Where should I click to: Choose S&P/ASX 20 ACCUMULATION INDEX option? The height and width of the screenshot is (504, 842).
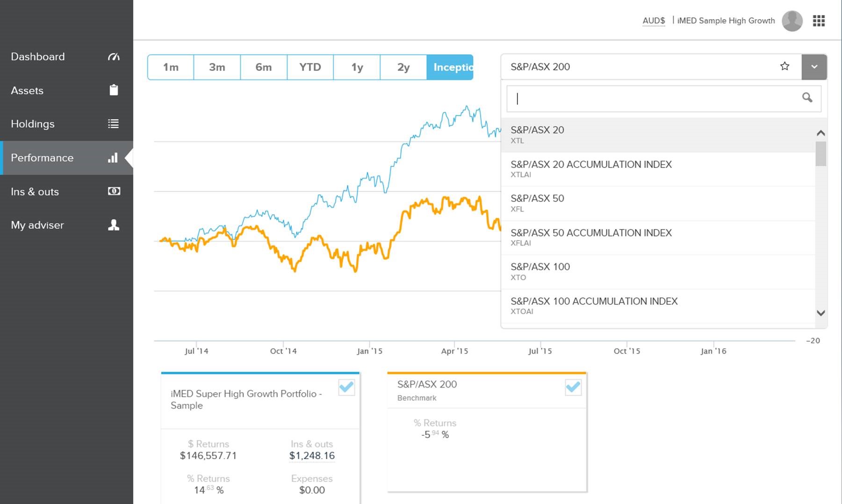(x=658, y=169)
